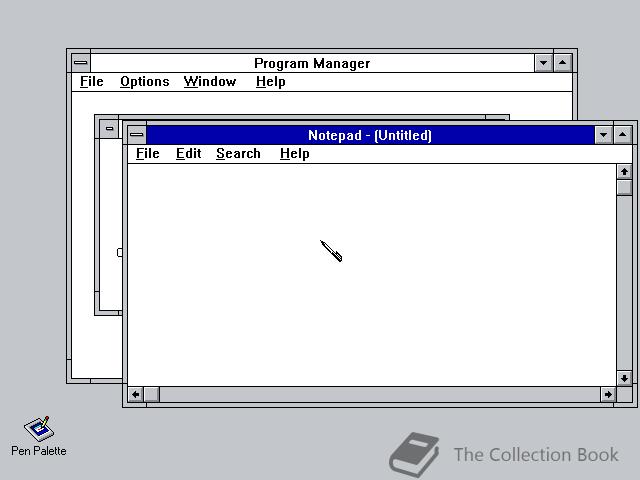
Task: Click Notepad's horizontal scroll right arrow
Action: tap(608, 395)
